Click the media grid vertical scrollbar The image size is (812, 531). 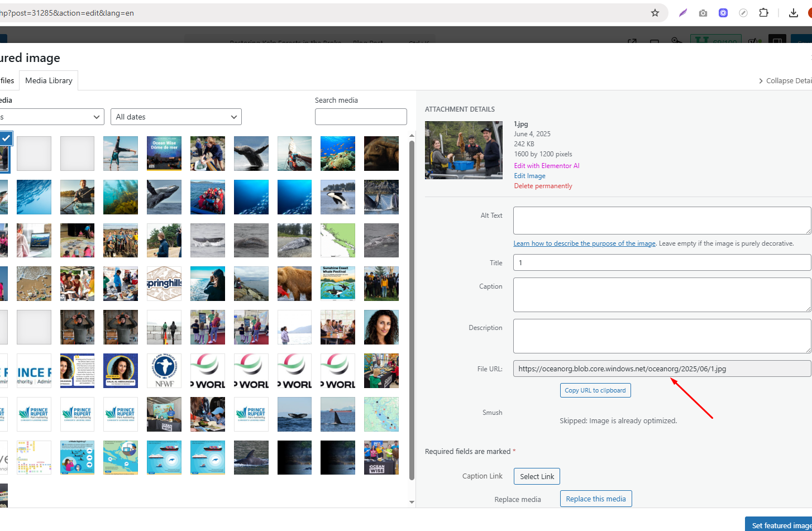(412, 307)
